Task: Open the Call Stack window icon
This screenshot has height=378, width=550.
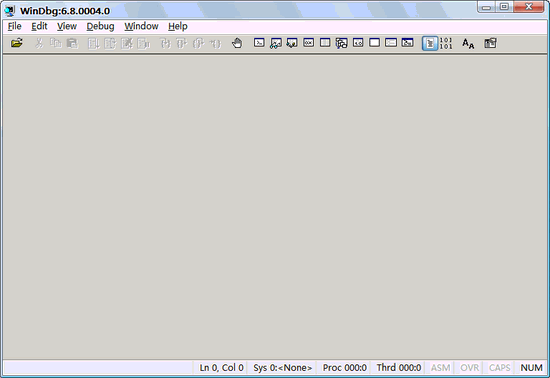Action: pyautogui.click(x=341, y=43)
